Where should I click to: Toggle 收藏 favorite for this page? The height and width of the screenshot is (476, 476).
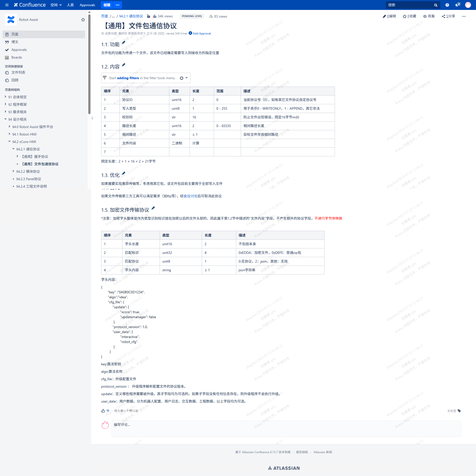[409, 16]
